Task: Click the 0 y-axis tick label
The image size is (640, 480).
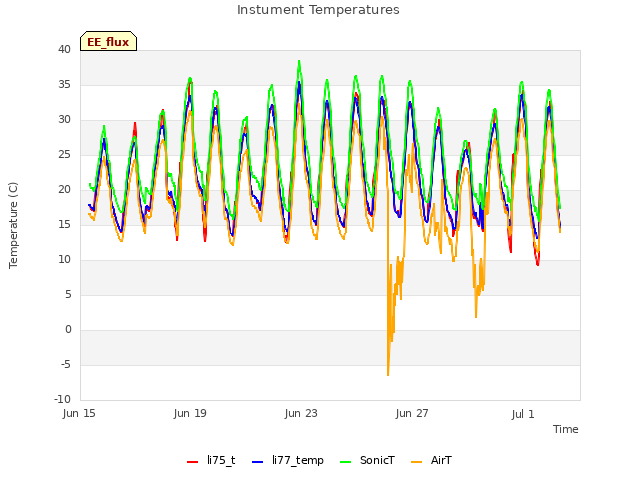Action: (68, 329)
